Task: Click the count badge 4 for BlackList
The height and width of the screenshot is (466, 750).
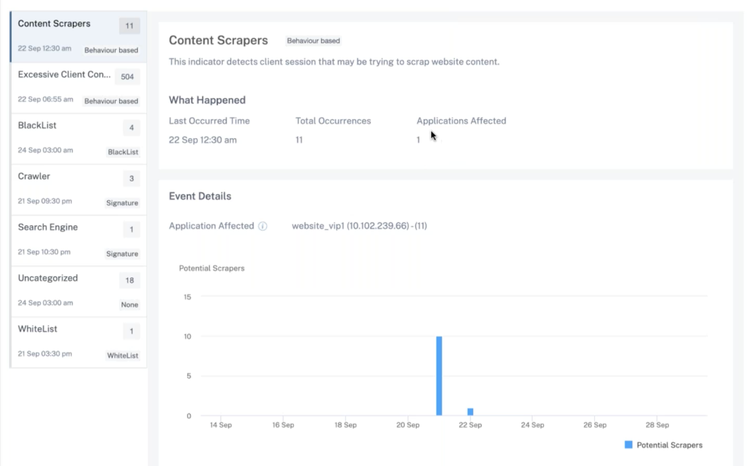Action: [x=132, y=128]
